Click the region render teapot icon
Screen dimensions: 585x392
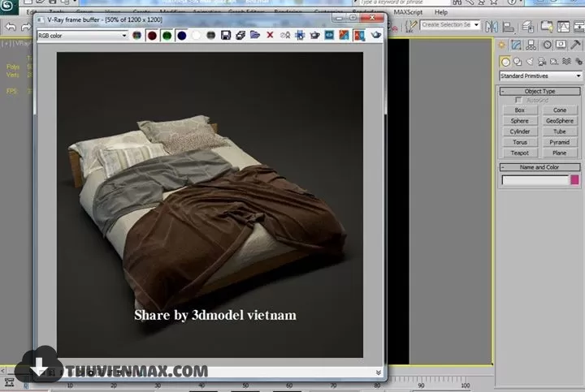click(x=314, y=36)
